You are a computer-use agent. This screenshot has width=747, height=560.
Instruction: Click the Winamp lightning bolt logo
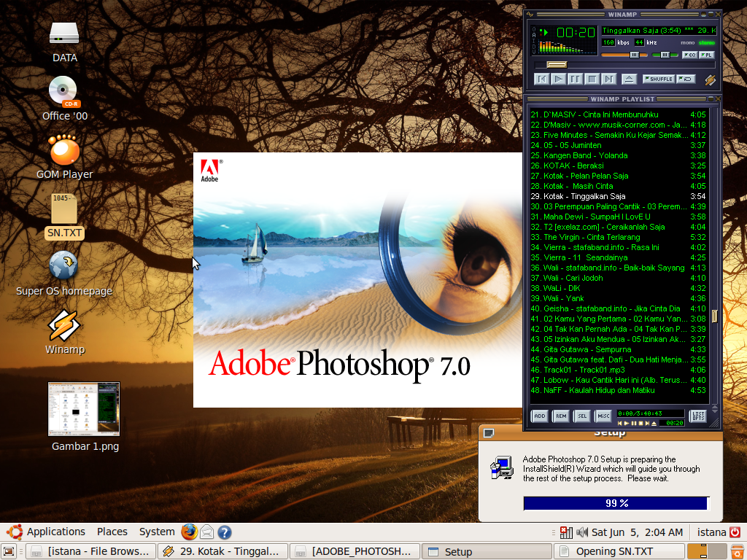click(x=711, y=79)
